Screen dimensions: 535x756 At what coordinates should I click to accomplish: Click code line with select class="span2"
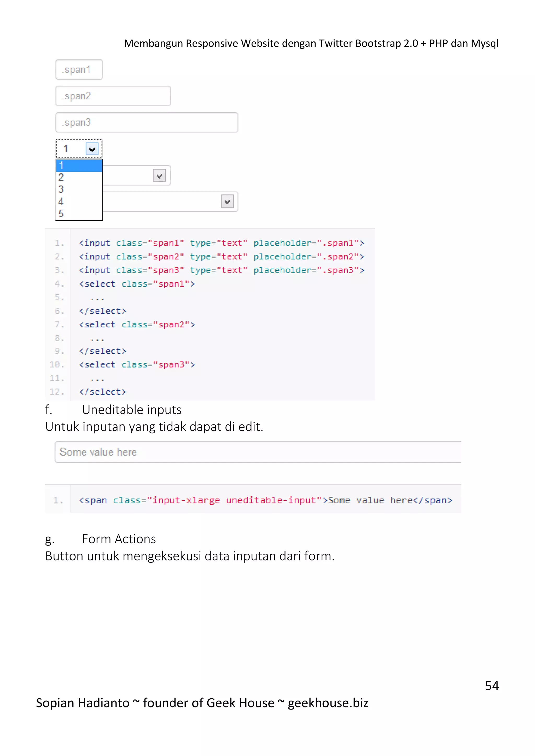[137, 325]
